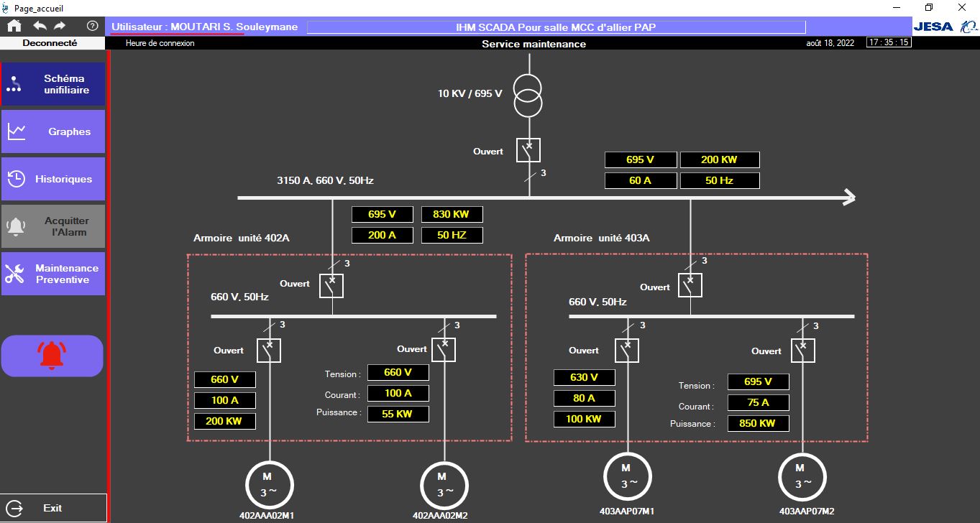Click the Heure de connexion label
This screenshot has height=523, width=980.
pos(160,43)
